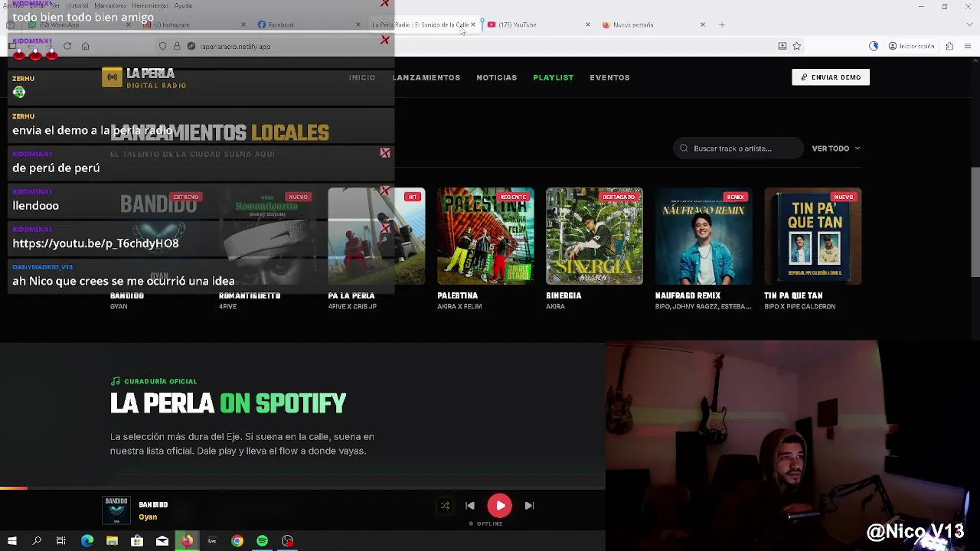Click the 'AKIRA X FELIM' artist text

click(459, 307)
